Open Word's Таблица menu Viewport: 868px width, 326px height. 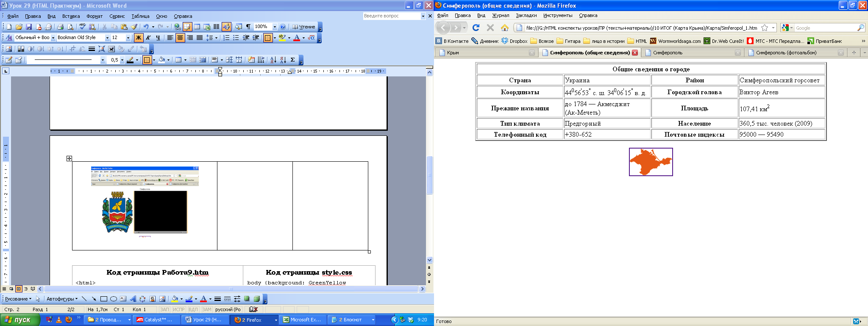coord(140,16)
